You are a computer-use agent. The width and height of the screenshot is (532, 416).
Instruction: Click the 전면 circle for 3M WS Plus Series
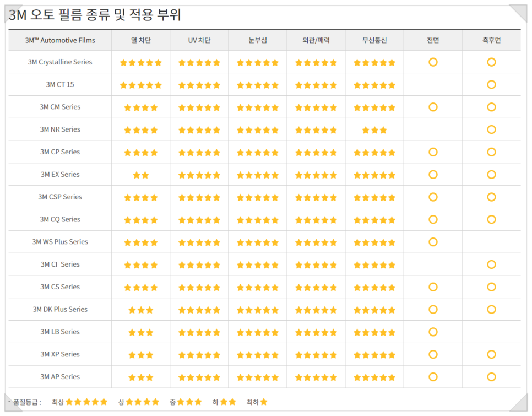433,242
